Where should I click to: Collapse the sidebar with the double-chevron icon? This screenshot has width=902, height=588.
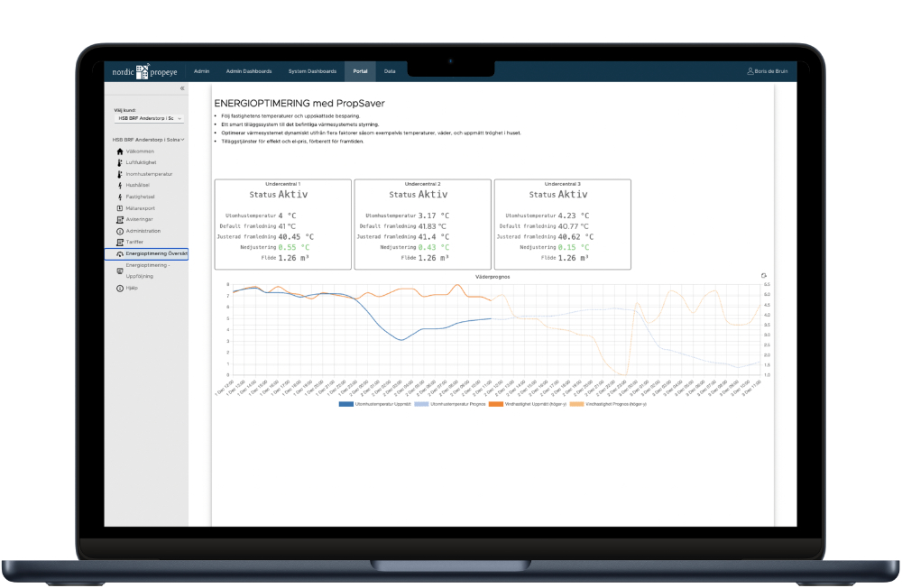182,88
